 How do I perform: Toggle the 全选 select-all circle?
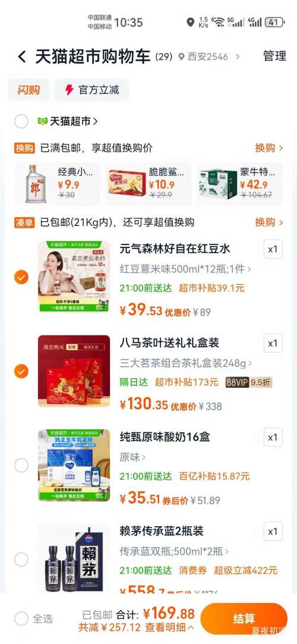coord(21,618)
